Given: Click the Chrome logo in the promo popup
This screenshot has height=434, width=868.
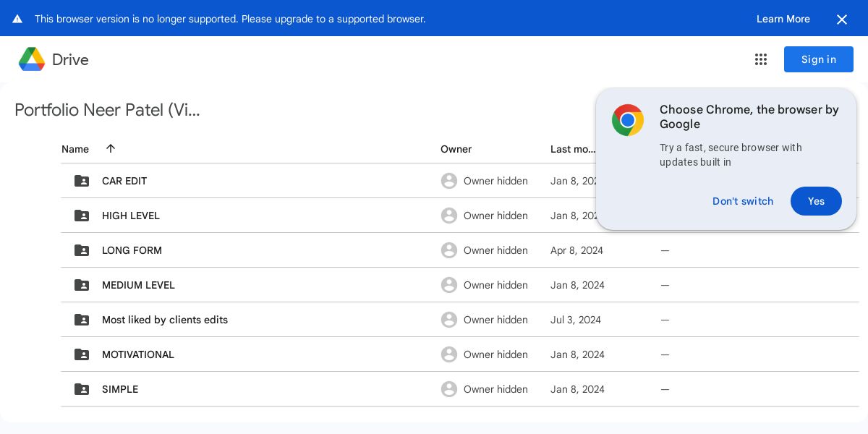Looking at the screenshot, I should click(628, 120).
